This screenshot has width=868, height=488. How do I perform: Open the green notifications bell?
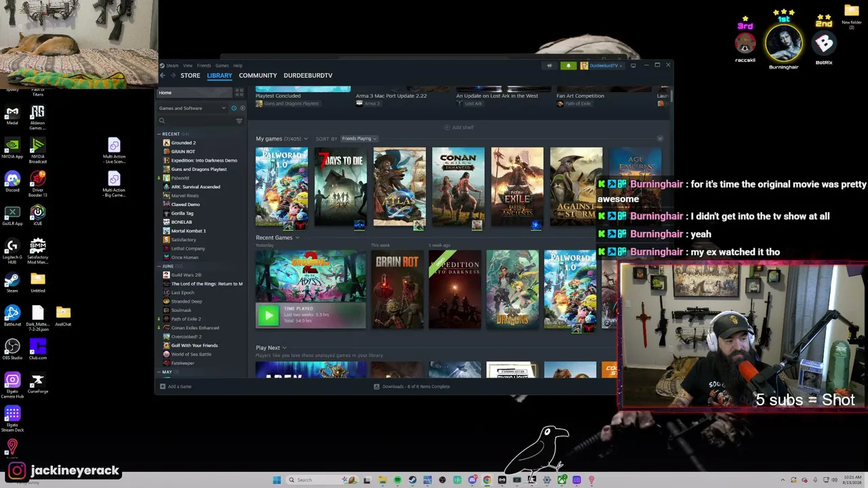click(x=568, y=66)
